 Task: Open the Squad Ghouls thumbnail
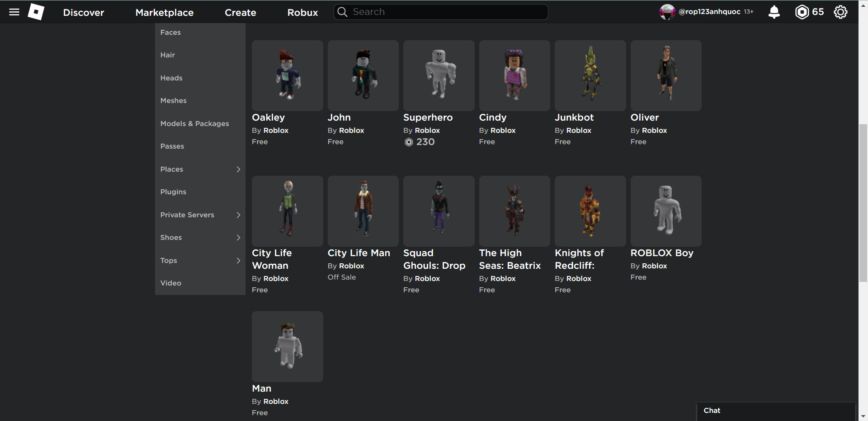(439, 211)
